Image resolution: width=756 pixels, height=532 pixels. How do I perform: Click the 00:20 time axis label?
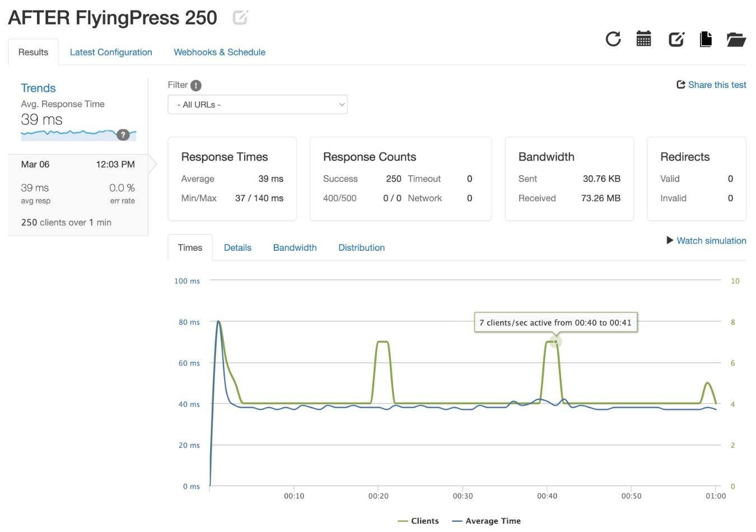[x=379, y=496]
